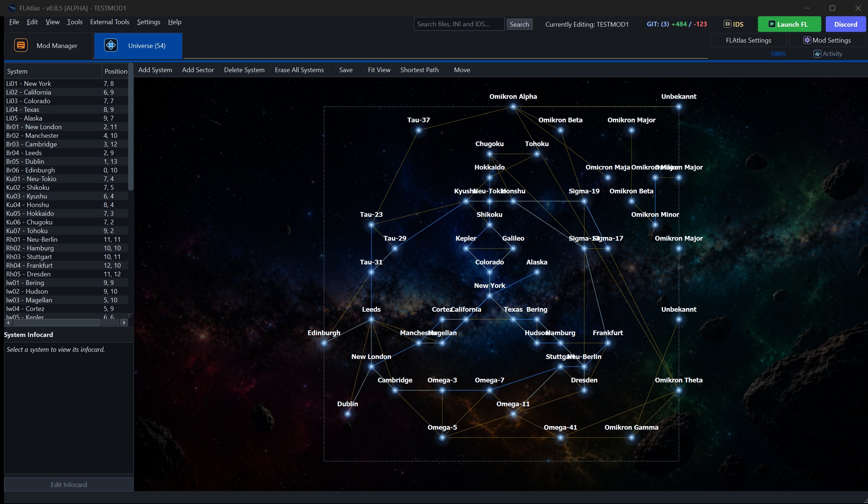This screenshot has height=504, width=868.
Task: Open the External Tools menu
Action: 110,22
